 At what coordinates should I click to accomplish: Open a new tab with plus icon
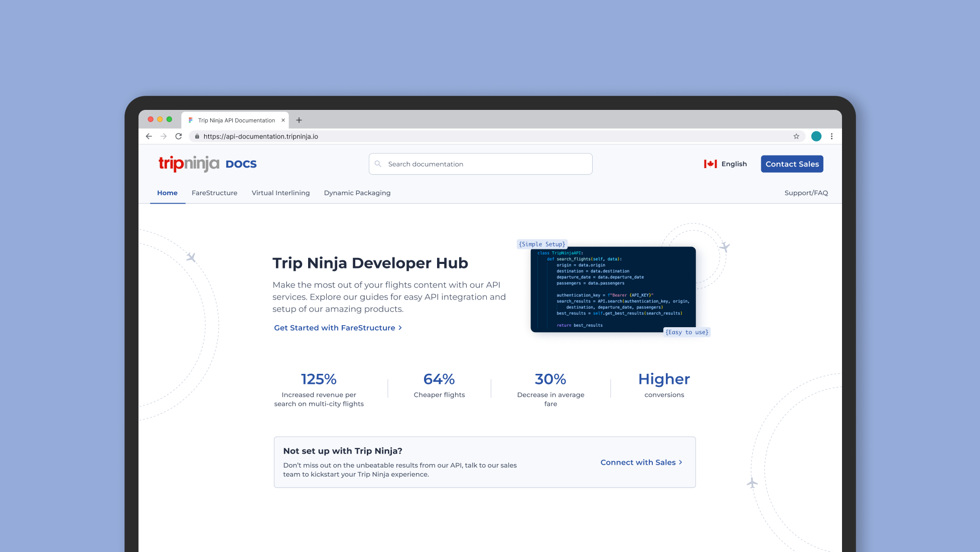tap(299, 120)
